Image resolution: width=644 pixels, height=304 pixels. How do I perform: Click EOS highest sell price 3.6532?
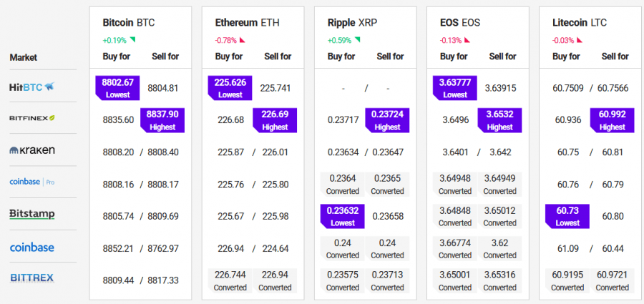coord(500,120)
